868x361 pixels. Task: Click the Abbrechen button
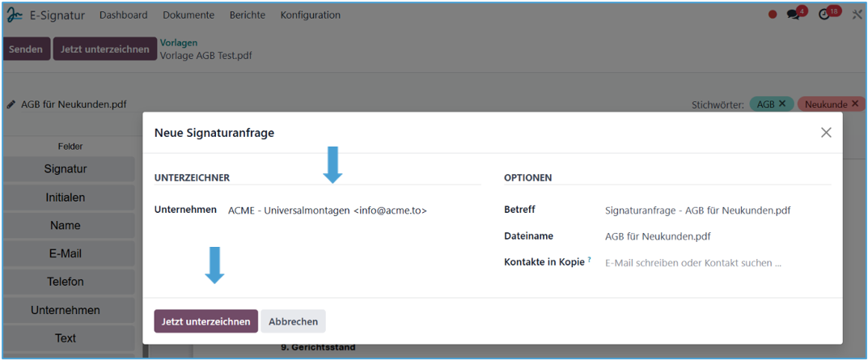(x=293, y=321)
